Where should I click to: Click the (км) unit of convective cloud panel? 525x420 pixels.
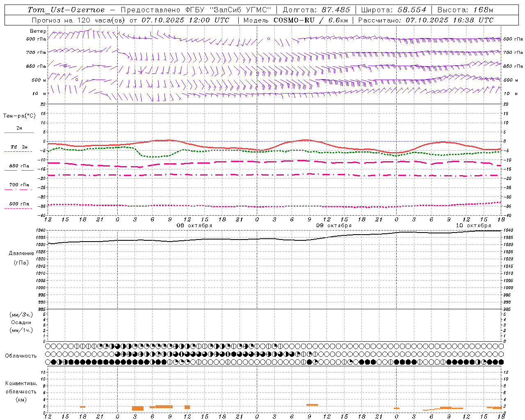pos(21,400)
